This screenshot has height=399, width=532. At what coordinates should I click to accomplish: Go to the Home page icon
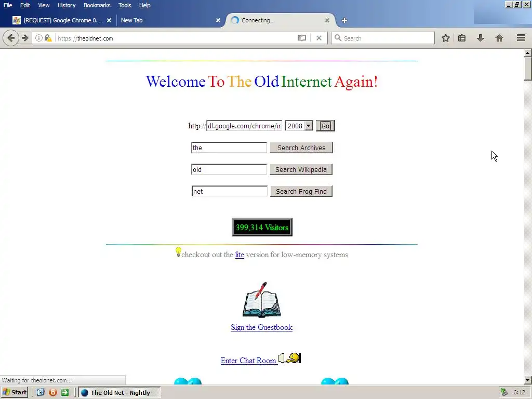(x=499, y=38)
